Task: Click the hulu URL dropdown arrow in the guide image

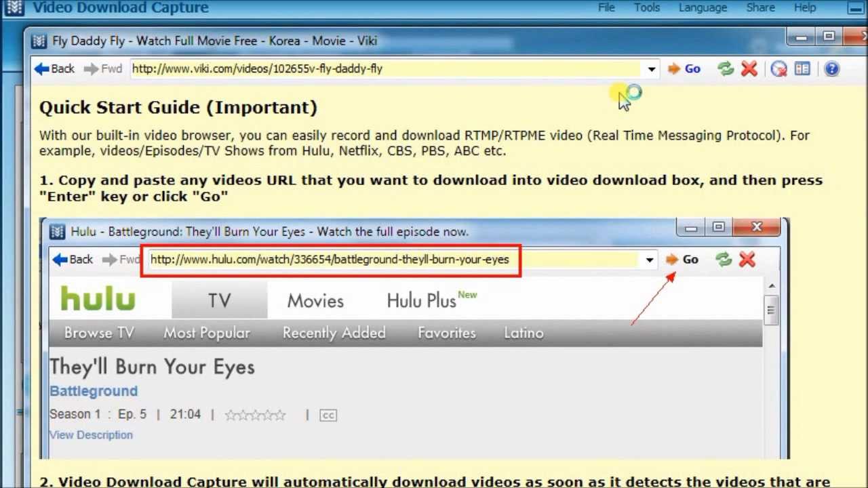Action: coord(649,260)
